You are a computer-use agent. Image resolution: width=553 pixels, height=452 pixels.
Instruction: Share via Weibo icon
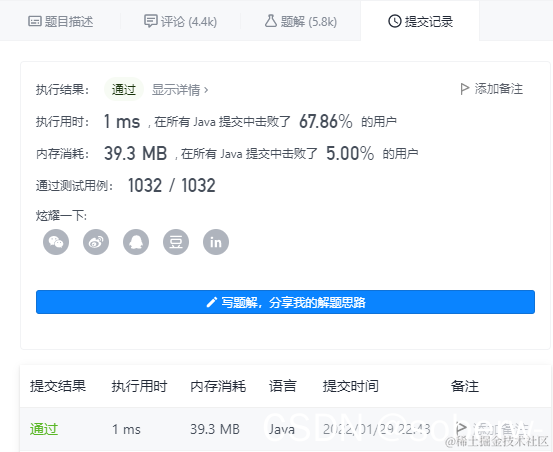point(96,242)
